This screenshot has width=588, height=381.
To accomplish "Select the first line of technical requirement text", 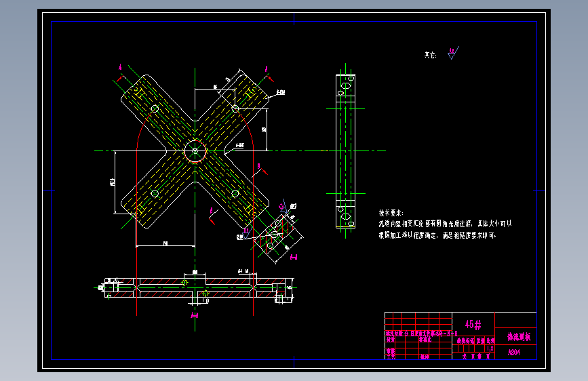I will click(445, 224).
